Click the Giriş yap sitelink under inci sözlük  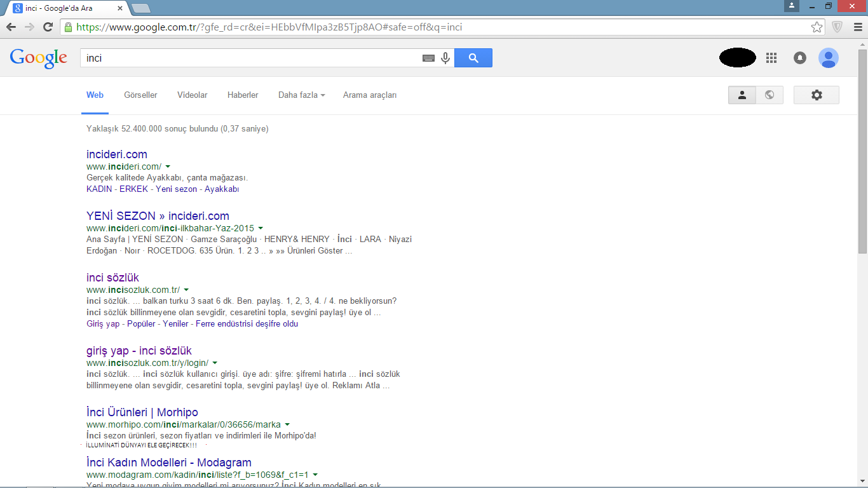[x=103, y=324]
